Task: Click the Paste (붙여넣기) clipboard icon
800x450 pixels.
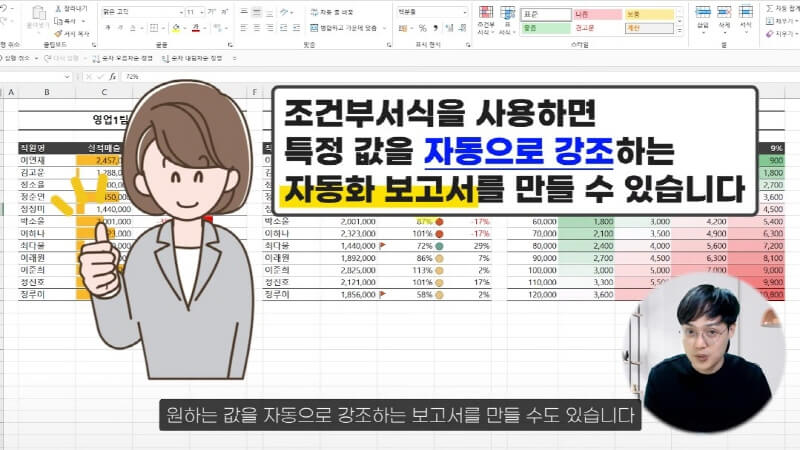Action: [x=38, y=13]
